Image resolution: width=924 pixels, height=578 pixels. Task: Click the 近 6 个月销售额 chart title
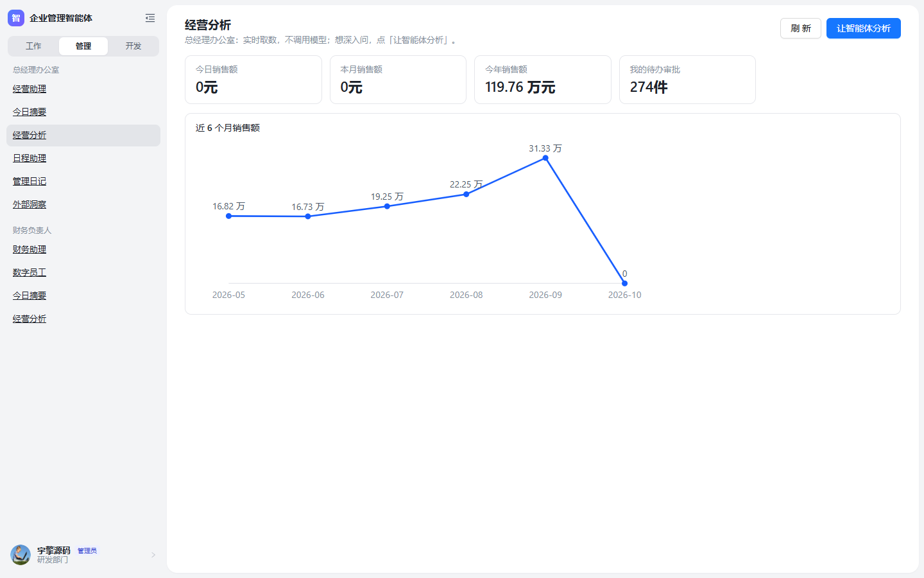[x=228, y=128]
